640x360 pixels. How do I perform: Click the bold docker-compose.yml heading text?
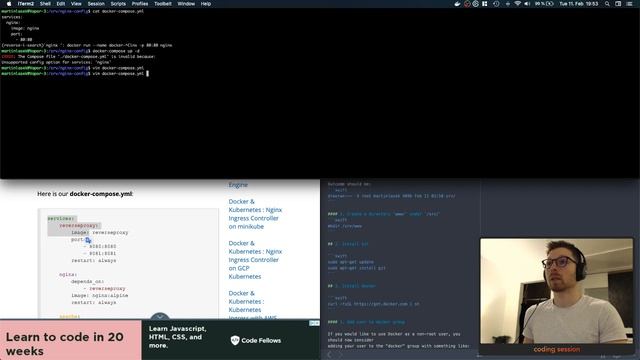(x=101, y=194)
